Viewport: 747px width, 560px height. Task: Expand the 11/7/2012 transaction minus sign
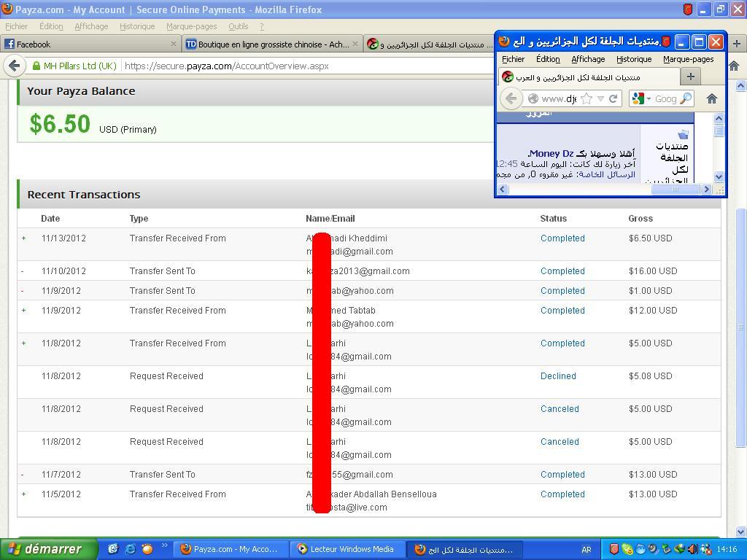[23, 474]
